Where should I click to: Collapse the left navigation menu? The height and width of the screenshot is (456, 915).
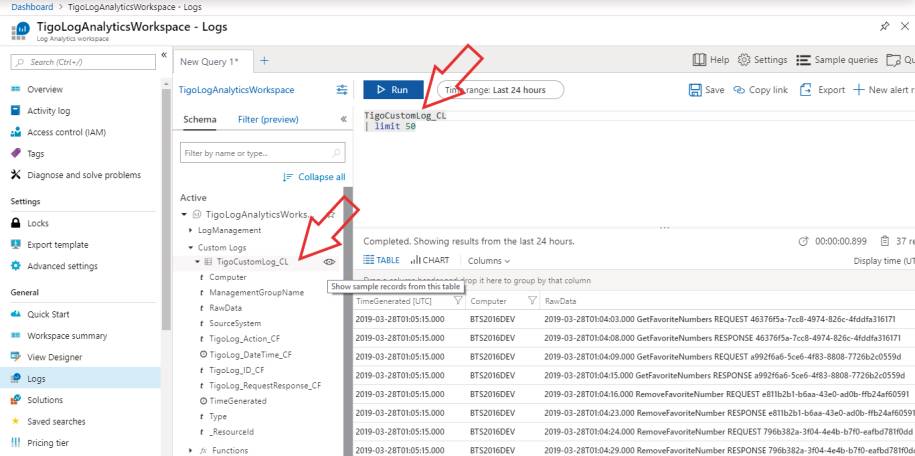coord(164,55)
